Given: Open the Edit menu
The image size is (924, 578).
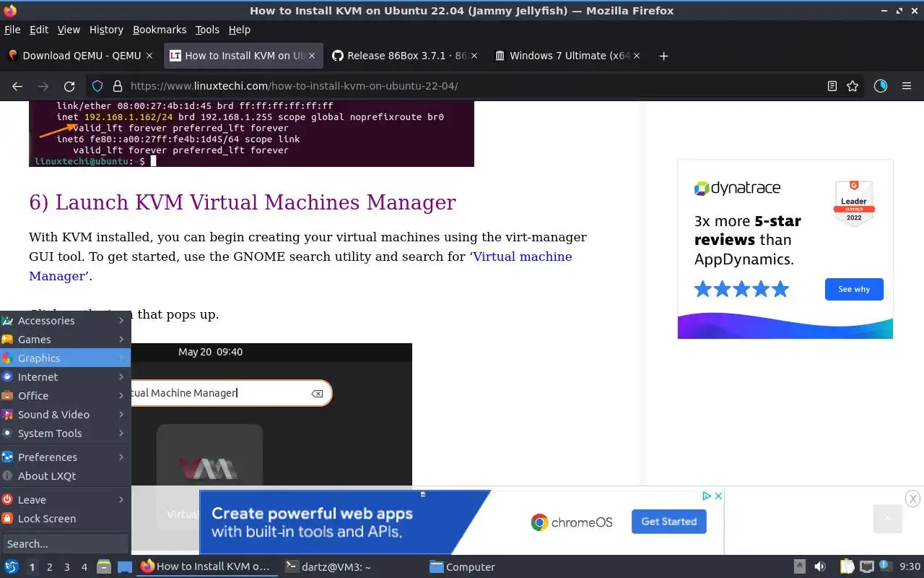Looking at the screenshot, I should coord(39,30).
